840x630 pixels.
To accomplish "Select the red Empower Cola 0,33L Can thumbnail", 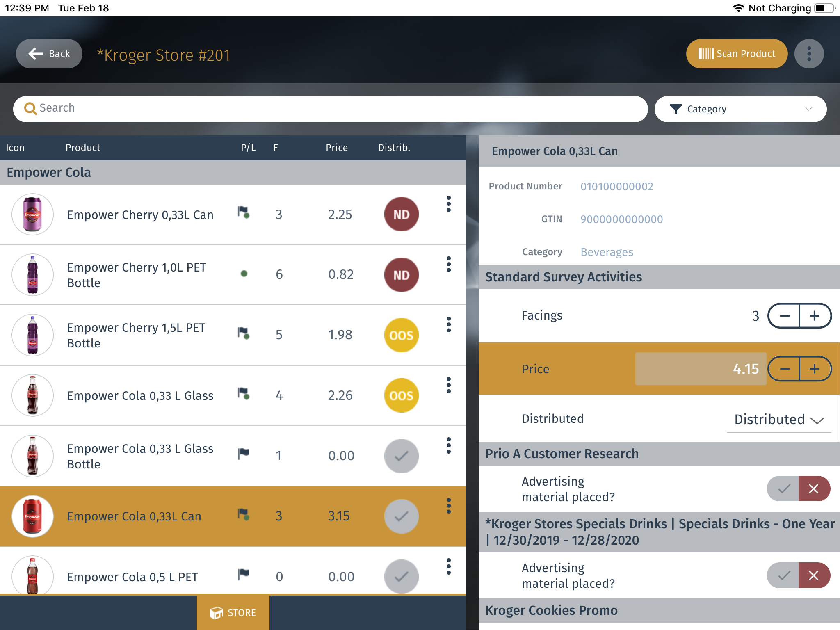I will [x=32, y=516].
